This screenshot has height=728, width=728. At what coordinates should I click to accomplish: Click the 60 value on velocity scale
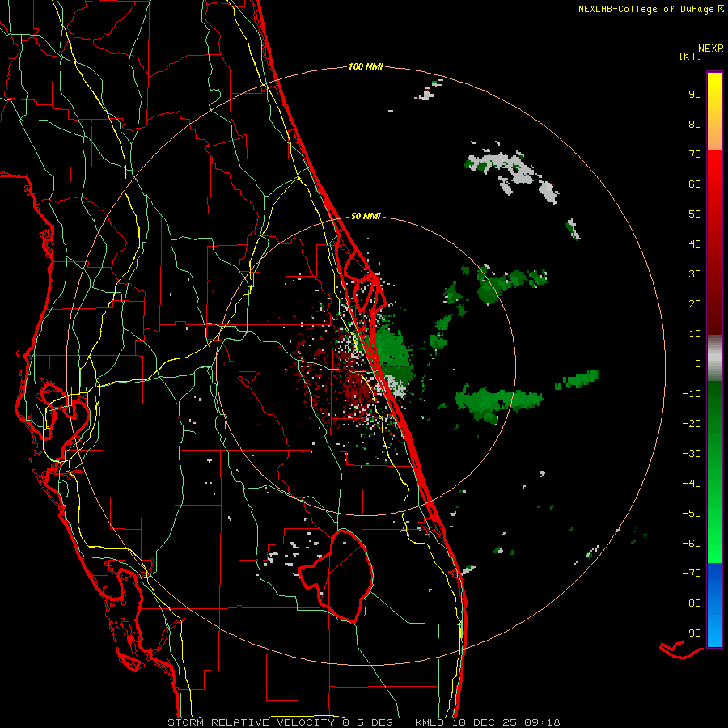(695, 184)
